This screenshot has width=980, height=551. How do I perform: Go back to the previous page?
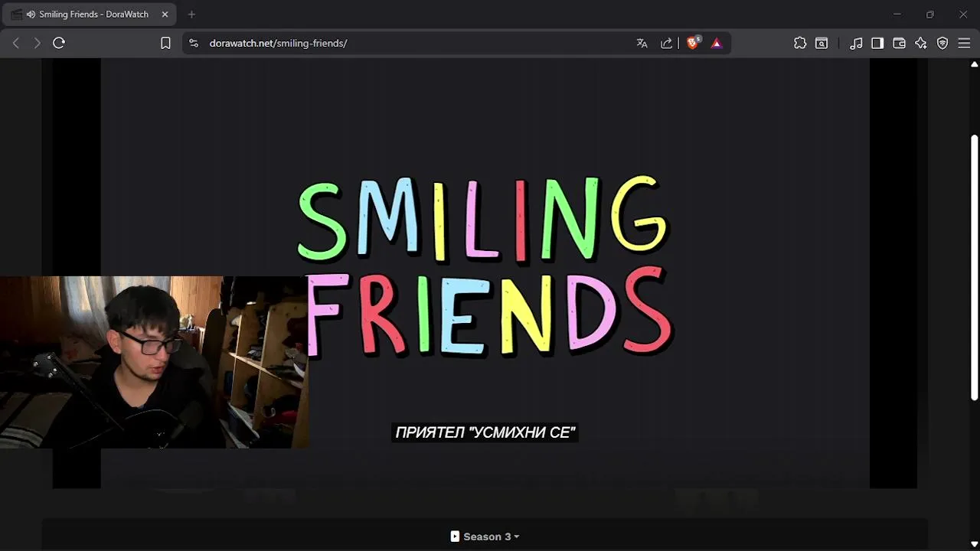tap(16, 44)
